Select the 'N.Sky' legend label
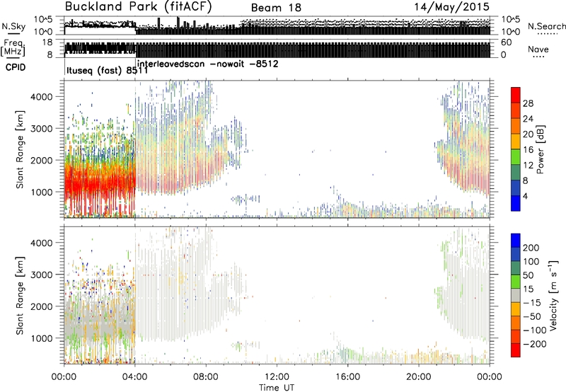The image size is (566, 392). [13, 26]
